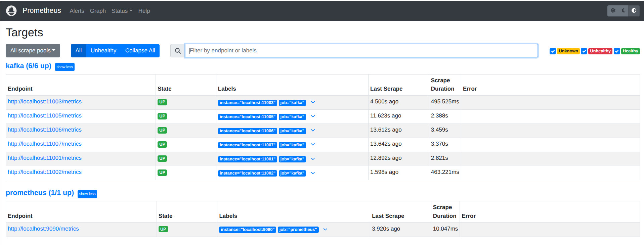Click the "11.623s ago" last scrape value
This screenshot has width=644, height=245.
pos(386,116)
